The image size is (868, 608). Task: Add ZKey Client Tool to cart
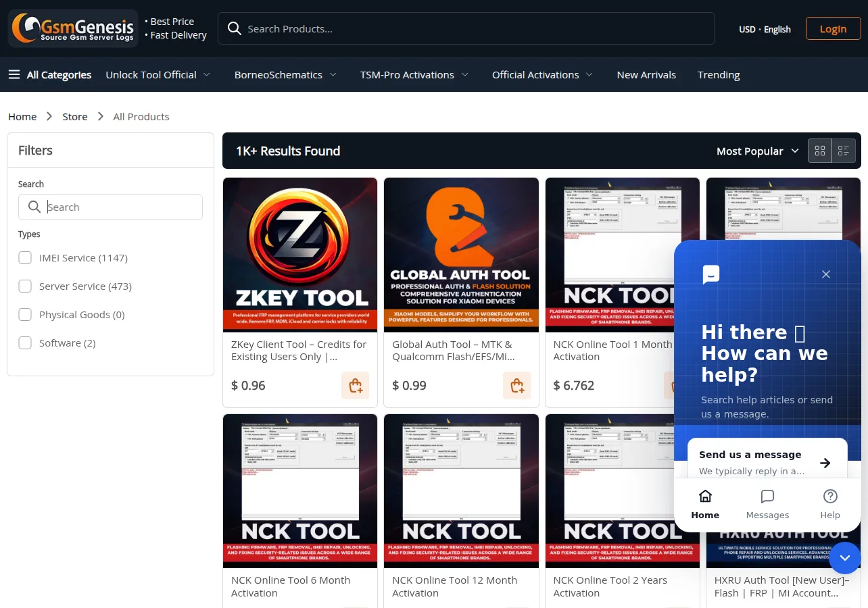pos(356,386)
